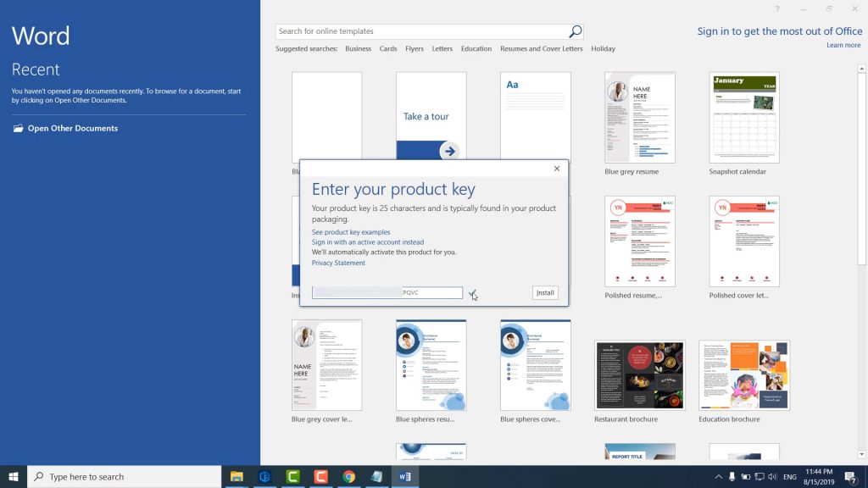Viewport: 868px width, 488px height.
Task: Select the Blue spheres cover letter template
Action: pos(536,365)
